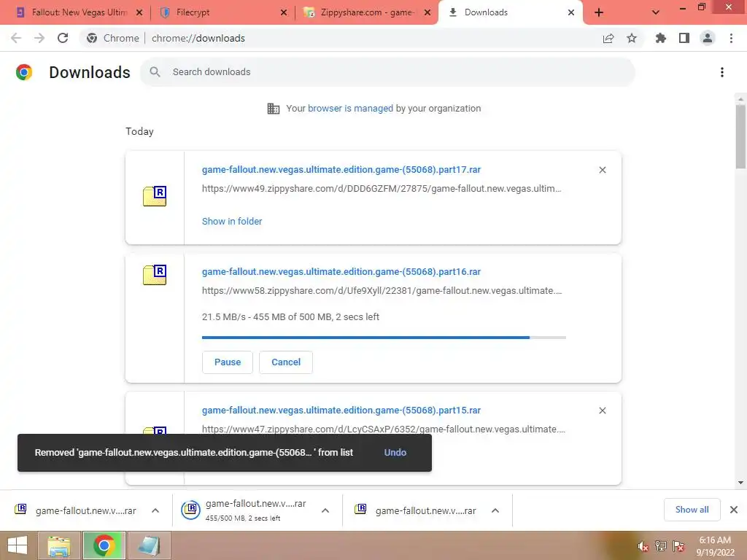
Task: Close the Filecrypt tab
Action: 284,13
